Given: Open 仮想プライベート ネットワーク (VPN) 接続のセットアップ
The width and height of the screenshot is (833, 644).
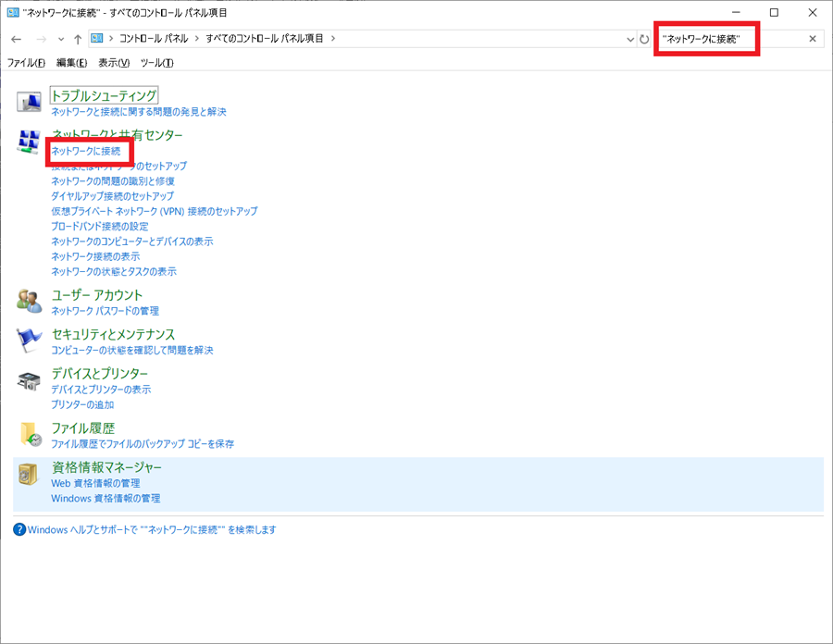Looking at the screenshot, I should point(154,211).
